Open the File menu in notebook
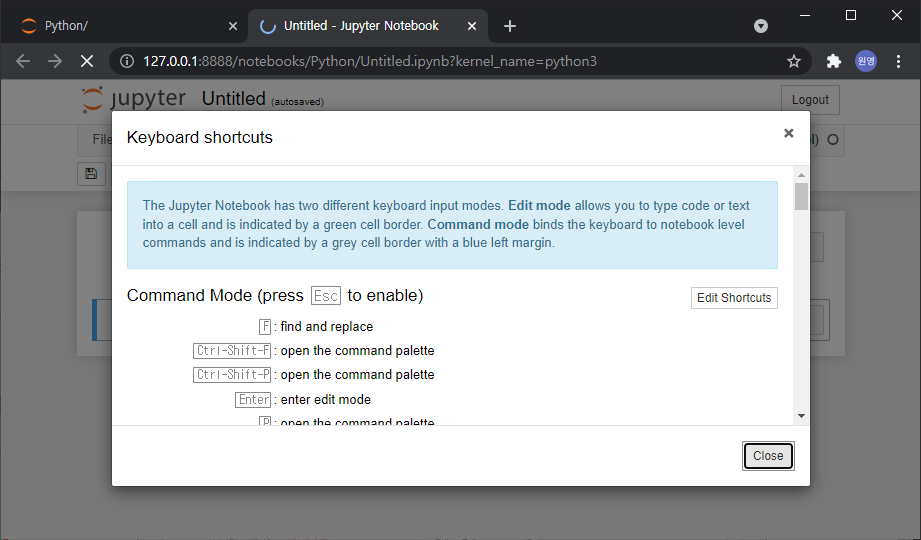This screenshot has height=540, width=921. (102, 139)
